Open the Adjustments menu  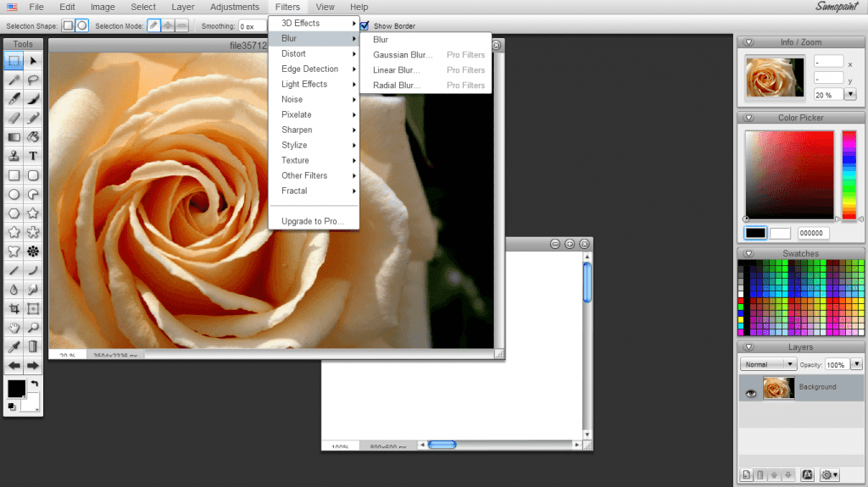click(235, 7)
